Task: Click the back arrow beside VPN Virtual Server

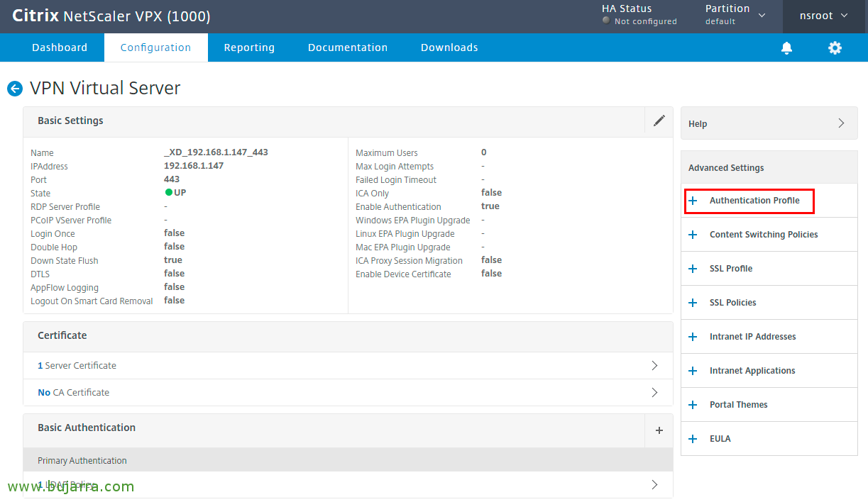Action: click(x=15, y=89)
